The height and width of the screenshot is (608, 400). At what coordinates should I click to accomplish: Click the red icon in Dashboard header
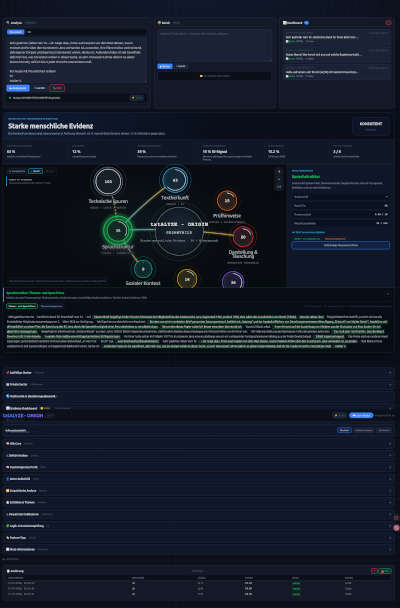pyautogui.click(x=388, y=22)
